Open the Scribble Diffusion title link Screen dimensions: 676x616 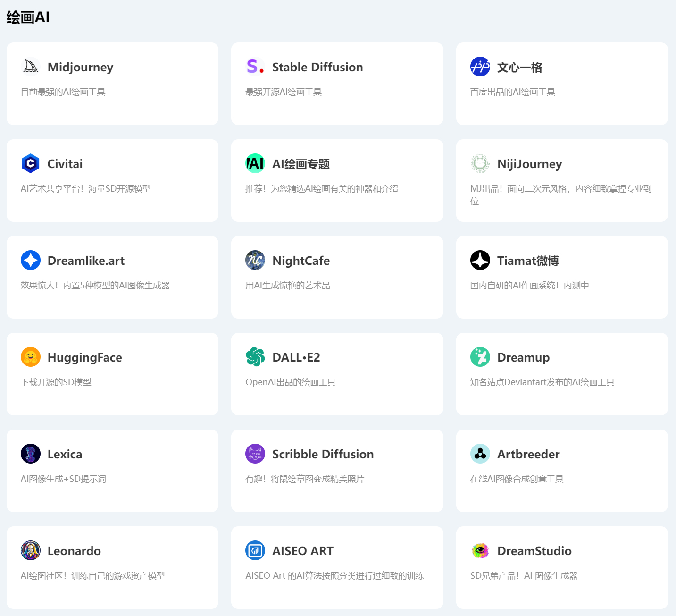(x=323, y=454)
